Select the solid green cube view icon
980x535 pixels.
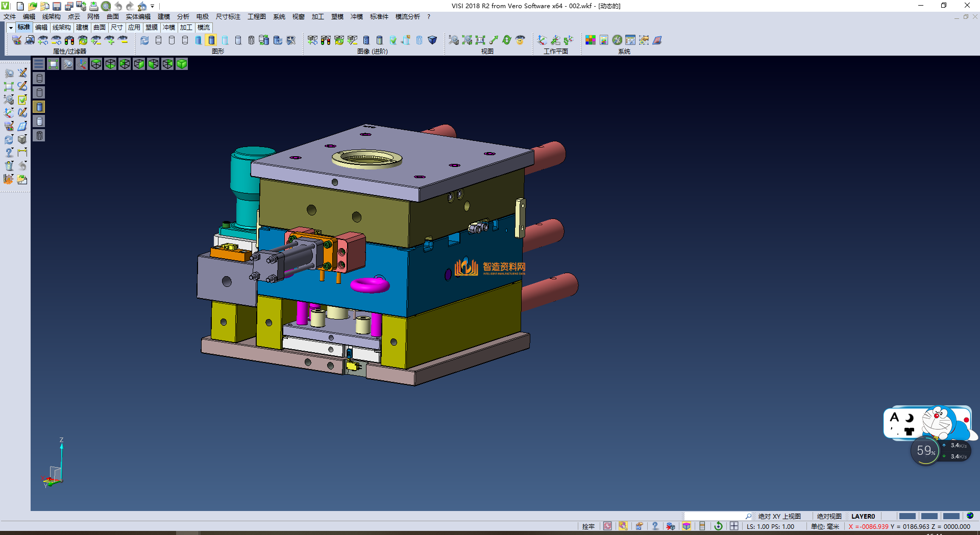[x=182, y=64]
